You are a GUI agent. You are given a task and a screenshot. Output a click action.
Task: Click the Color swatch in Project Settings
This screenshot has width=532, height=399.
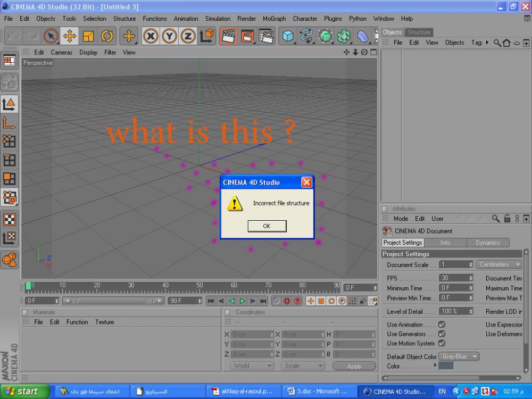click(446, 366)
